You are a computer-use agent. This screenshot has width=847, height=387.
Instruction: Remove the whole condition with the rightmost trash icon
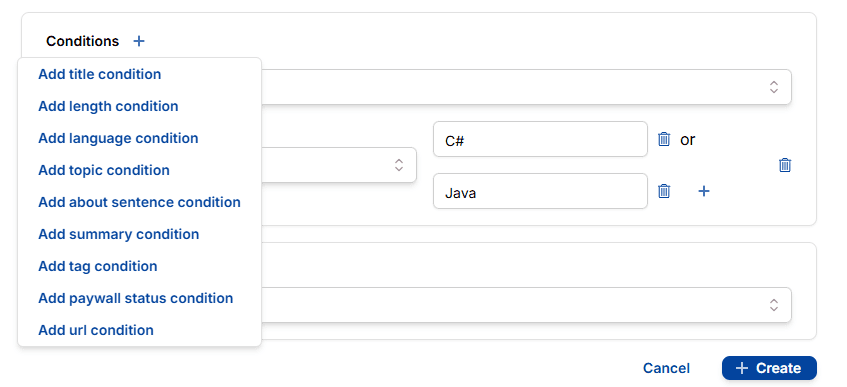tap(785, 165)
